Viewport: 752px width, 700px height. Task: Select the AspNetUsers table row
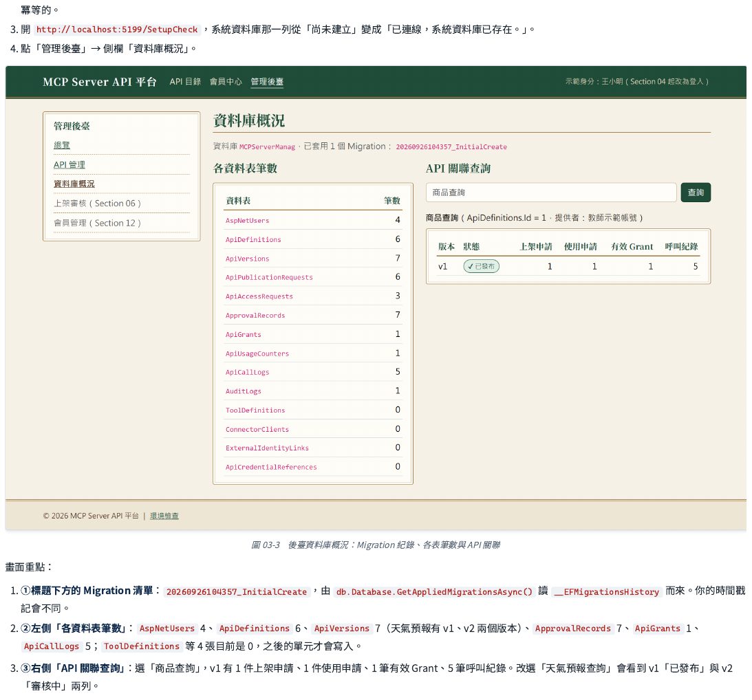coord(313,220)
